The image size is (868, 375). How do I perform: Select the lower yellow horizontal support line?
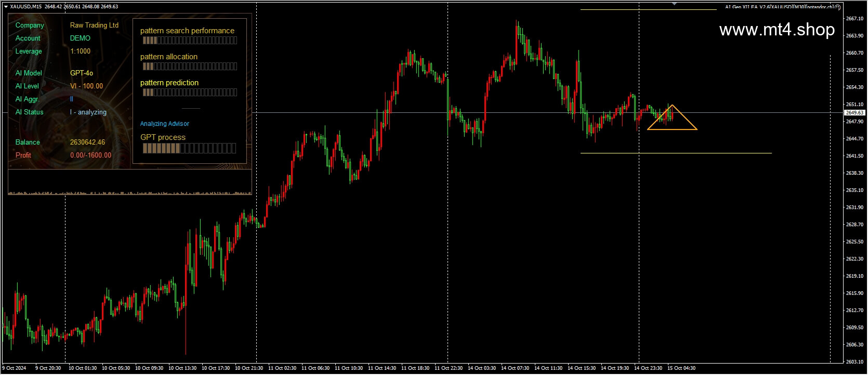pyautogui.click(x=676, y=153)
